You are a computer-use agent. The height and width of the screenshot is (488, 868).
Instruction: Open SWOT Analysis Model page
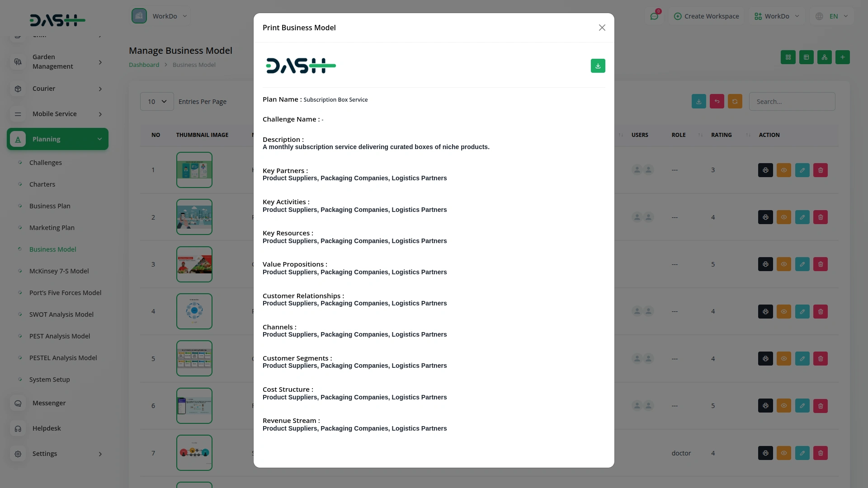tap(61, 314)
